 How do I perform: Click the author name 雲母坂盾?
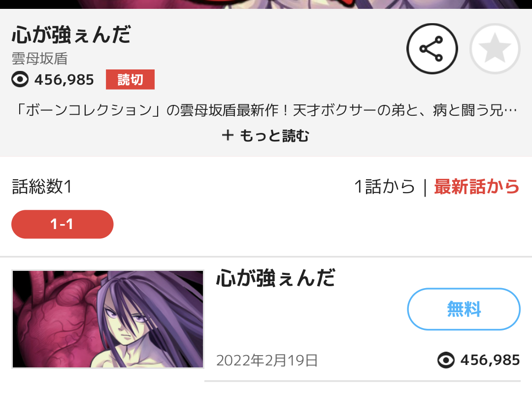[40, 59]
